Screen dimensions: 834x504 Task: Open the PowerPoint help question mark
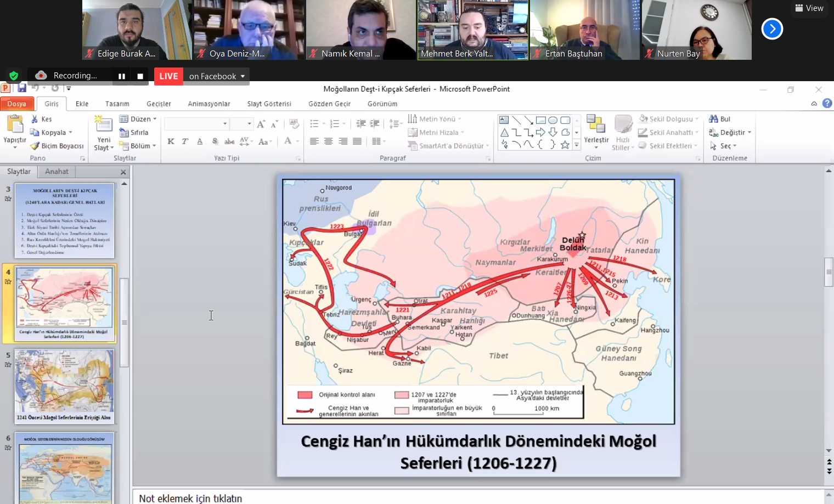827,103
